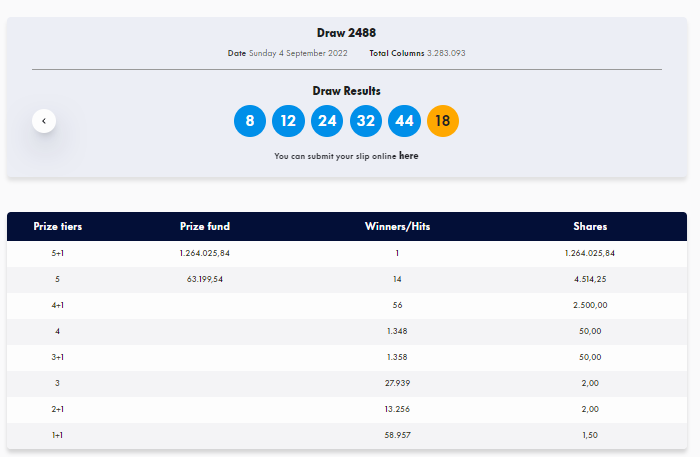
Task: Select the '2+1' prize tier cell
Action: (x=58, y=409)
